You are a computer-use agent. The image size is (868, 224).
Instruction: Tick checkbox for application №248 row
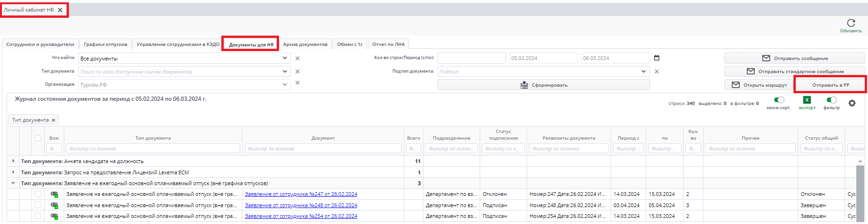pyautogui.click(x=38, y=205)
